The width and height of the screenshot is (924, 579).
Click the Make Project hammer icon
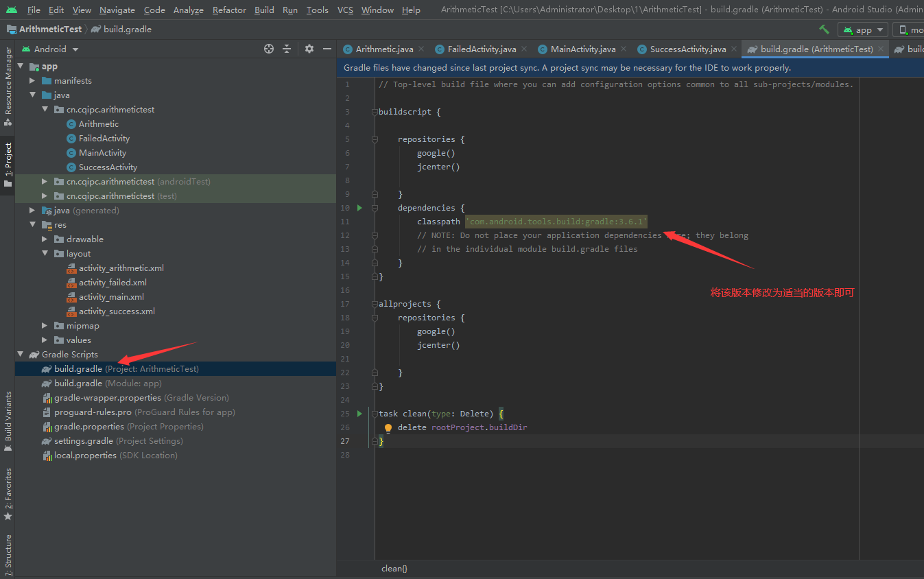pyautogui.click(x=824, y=29)
